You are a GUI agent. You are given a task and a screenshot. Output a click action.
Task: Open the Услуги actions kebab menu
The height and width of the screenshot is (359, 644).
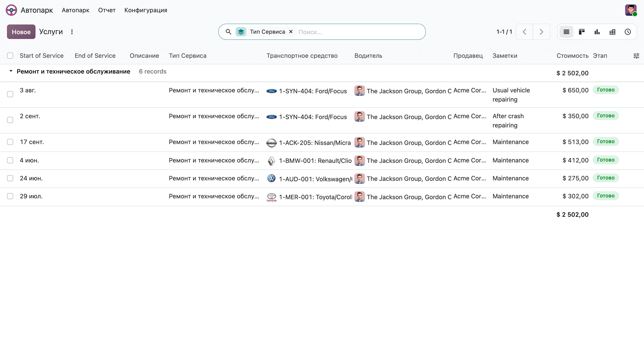point(72,32)
